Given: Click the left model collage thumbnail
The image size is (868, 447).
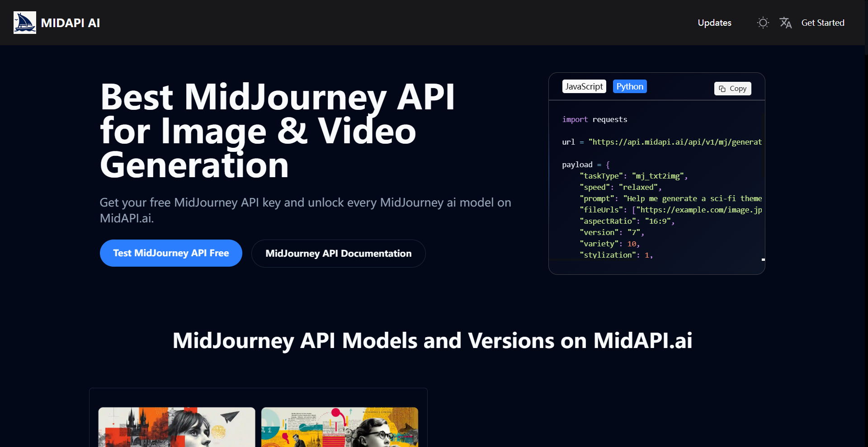Looking at the screenshot, I should pos(177,427).
